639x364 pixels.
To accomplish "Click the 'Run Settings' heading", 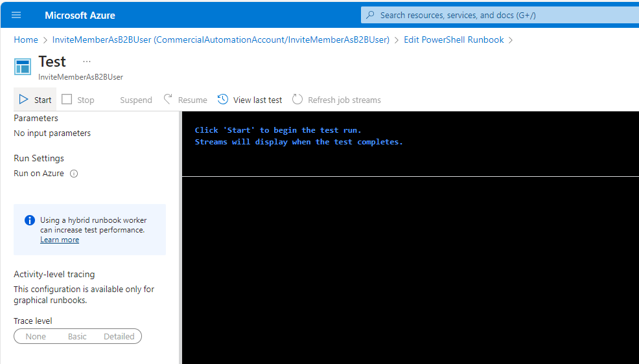I will pyautogui.click(x=39, y=159).
